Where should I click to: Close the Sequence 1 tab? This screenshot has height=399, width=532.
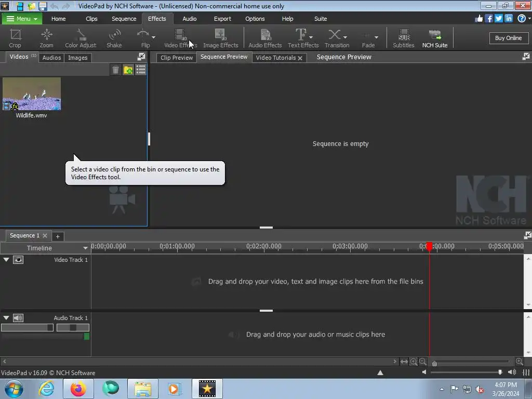[x=45, y=235]
